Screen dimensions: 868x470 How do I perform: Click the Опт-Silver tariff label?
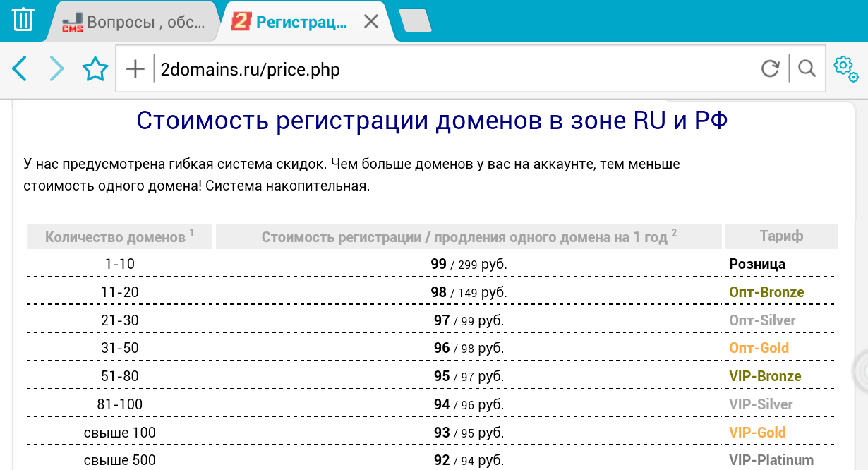coord(762,320)
